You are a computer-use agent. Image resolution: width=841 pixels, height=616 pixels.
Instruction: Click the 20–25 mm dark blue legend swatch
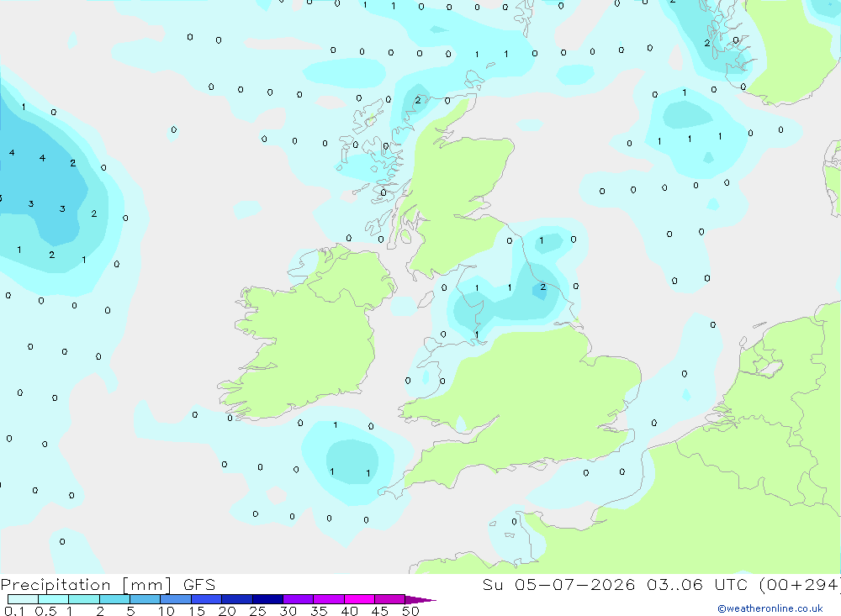coord(237,599)
